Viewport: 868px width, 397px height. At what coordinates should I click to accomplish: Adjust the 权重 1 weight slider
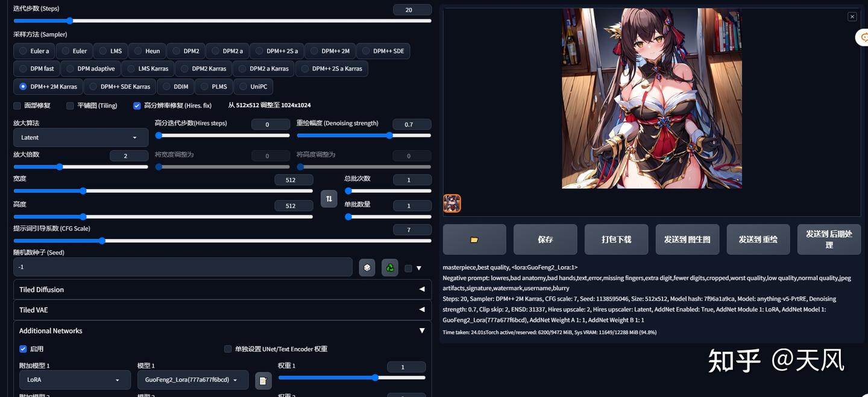point(352,378)
